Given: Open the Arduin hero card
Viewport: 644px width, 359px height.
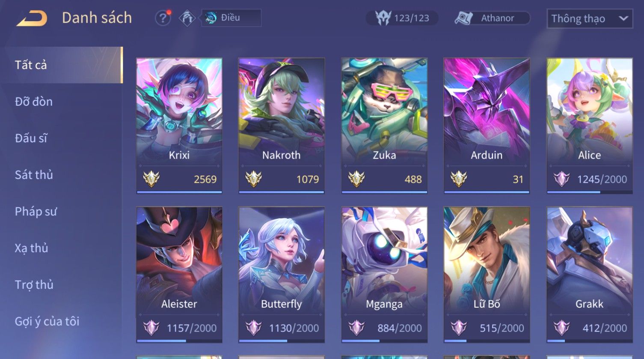Looking at the screenshot, I should click(x=487, y=126).
